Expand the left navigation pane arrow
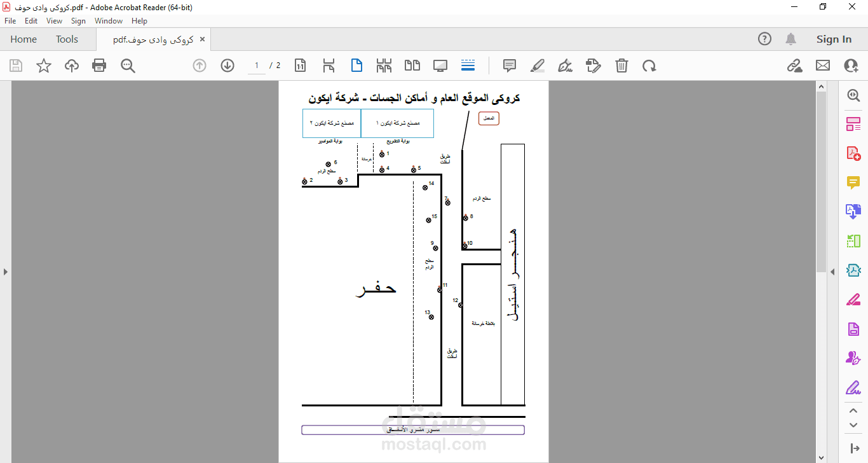The width and height of the screenshot is (868, 463). 5,272
